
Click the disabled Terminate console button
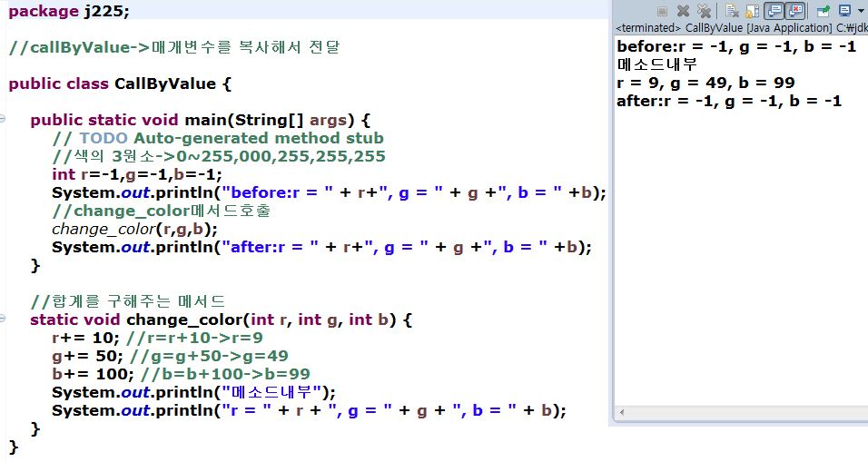coord(662,11)
